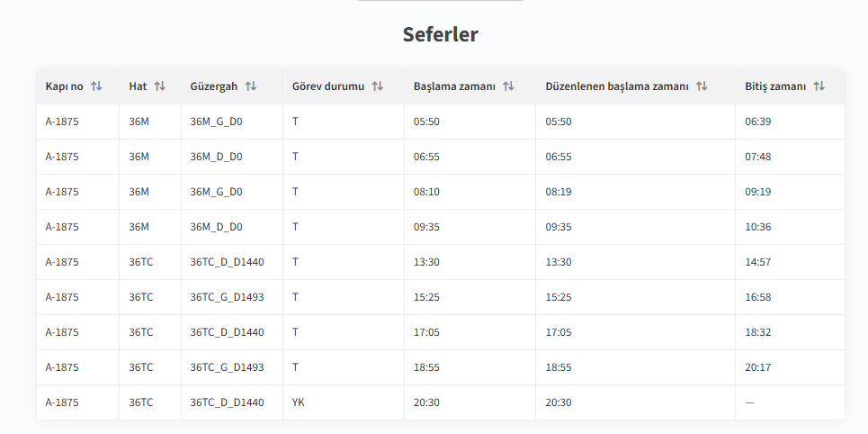Click the YK task status cell
The height and width of the screenshot is (434, 868).
(x=299, y=402)
